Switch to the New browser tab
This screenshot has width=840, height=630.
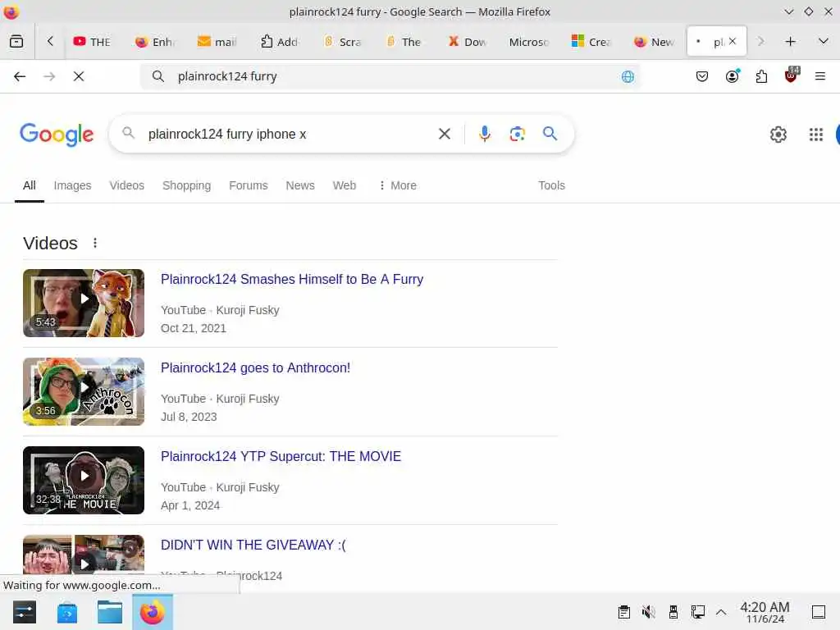(x=654, y=41)
